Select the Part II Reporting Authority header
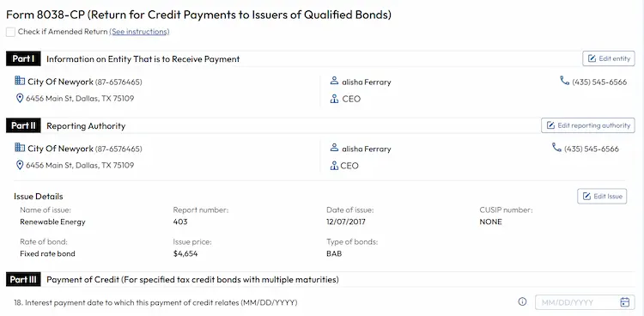This screenshot has width=644, height=316. [x=66, y=125]
